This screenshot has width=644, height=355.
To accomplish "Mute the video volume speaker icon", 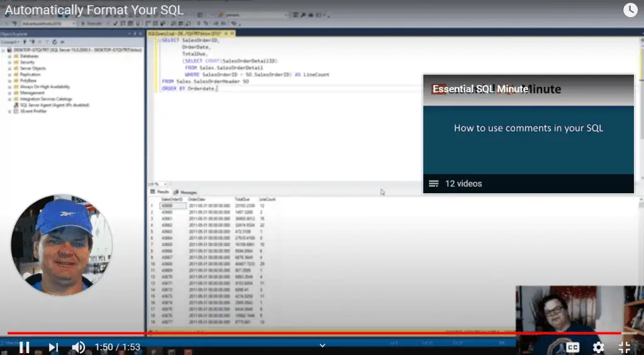I will tap(79, 347).
